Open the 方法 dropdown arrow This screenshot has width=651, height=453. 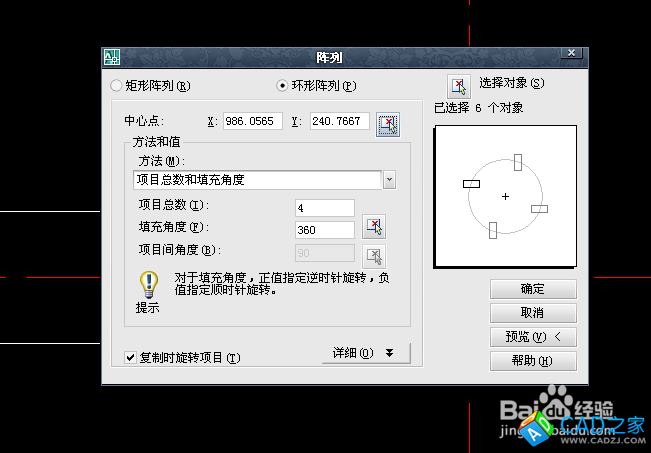(389, 180)
